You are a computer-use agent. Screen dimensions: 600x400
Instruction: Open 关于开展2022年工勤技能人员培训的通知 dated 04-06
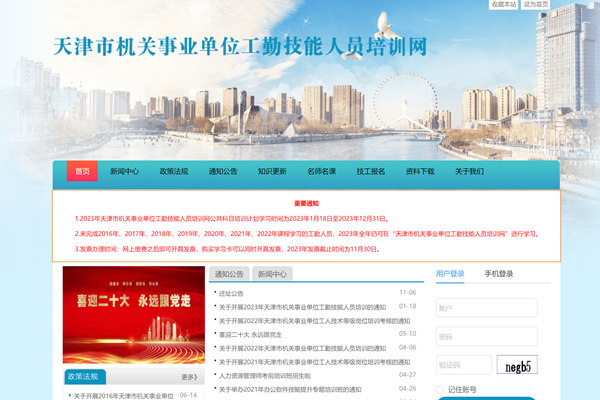[302, 348]
